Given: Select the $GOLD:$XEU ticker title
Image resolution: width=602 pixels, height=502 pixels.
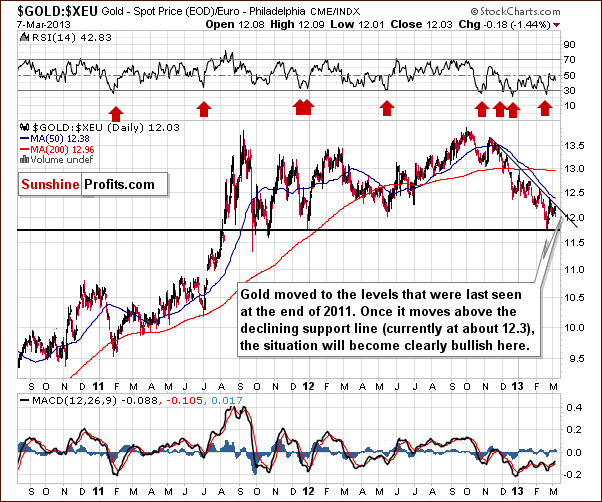Looking at the screenshot, I should point(58,11).
